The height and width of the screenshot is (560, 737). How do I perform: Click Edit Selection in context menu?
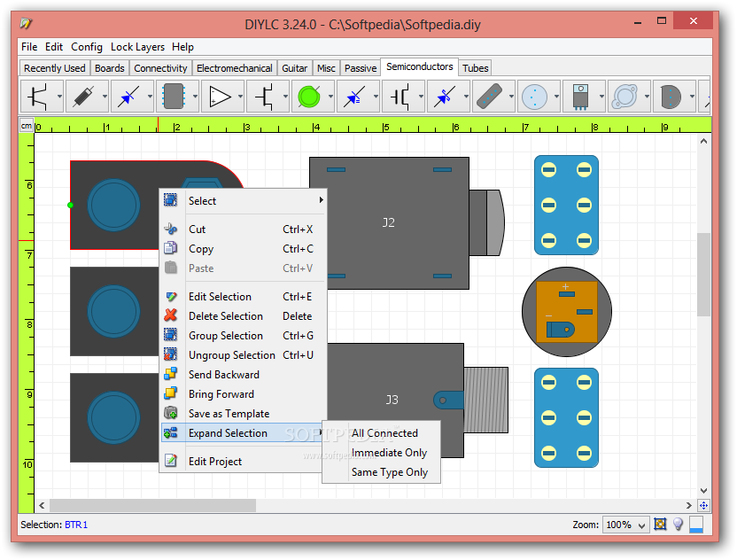(243, 297)
